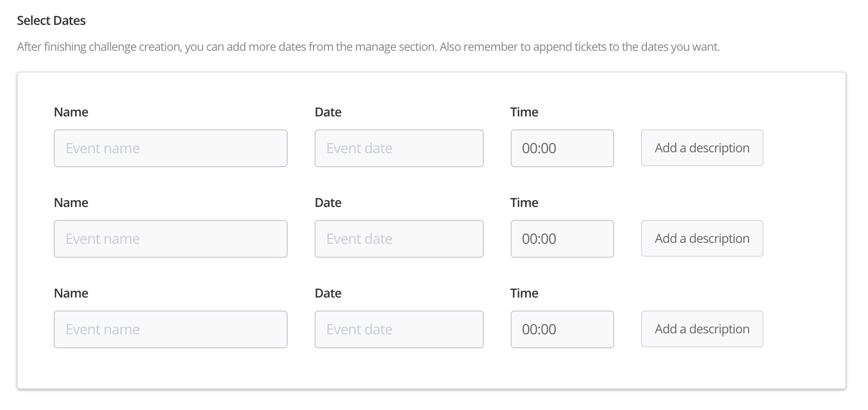868x410 pixels.
Task: Select the third row's 00:00 time field
Action: pyautogui.click(x=562, y=329)
